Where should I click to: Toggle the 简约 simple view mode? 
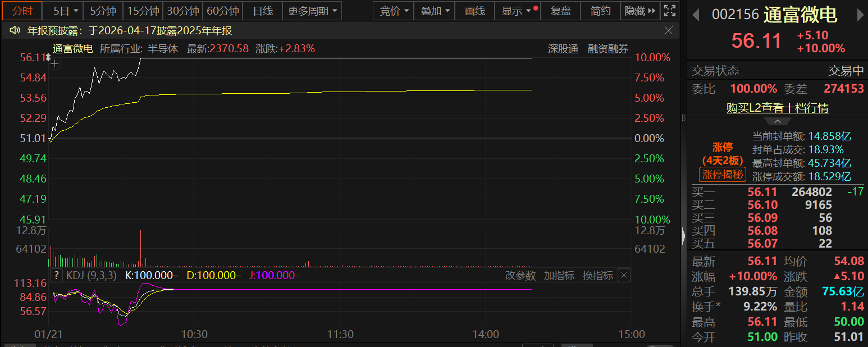[x=601, y=11]
